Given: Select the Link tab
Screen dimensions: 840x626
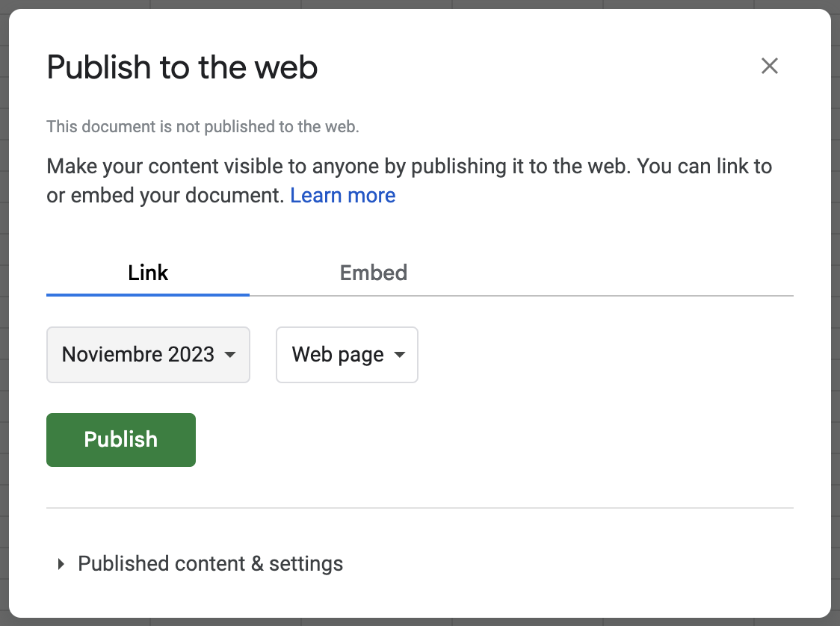Looking at the screenshot, I should point(148,273).
